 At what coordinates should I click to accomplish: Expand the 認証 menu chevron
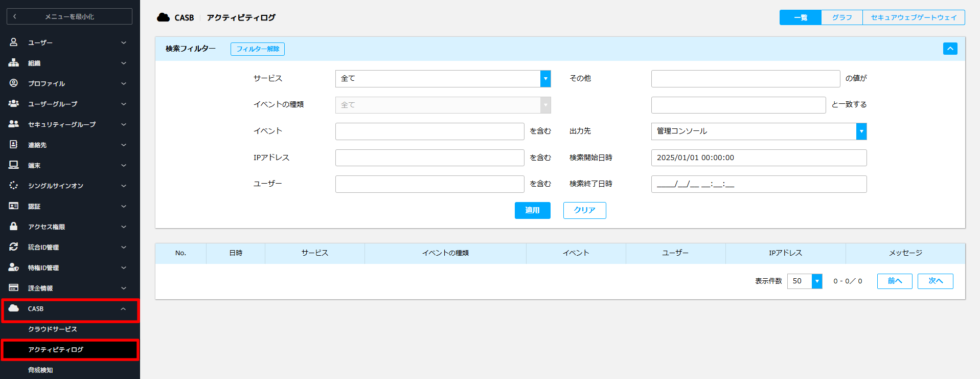click(x=124, y=206)
